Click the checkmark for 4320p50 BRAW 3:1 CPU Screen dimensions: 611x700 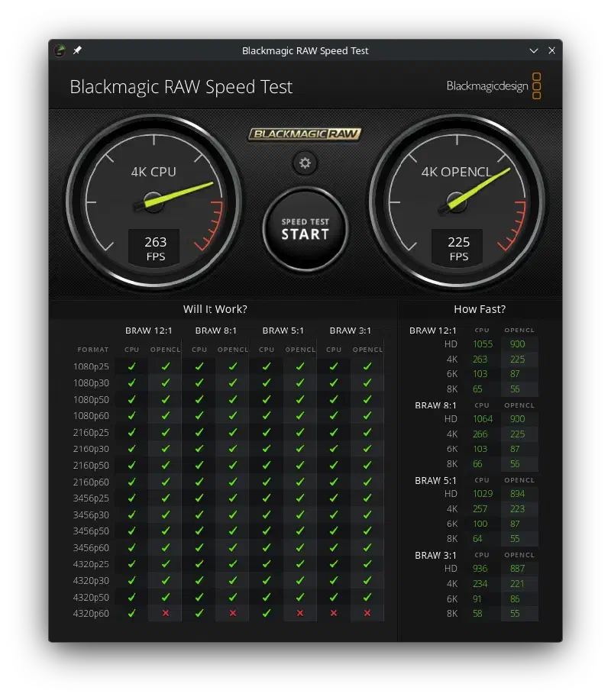click(x=334, y=597)
